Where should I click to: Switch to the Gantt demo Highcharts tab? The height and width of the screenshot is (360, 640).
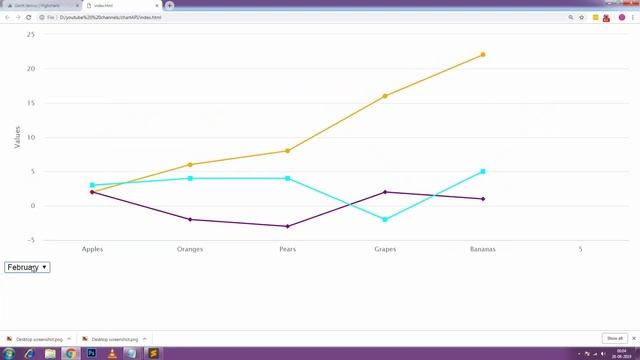click(39, 6)
